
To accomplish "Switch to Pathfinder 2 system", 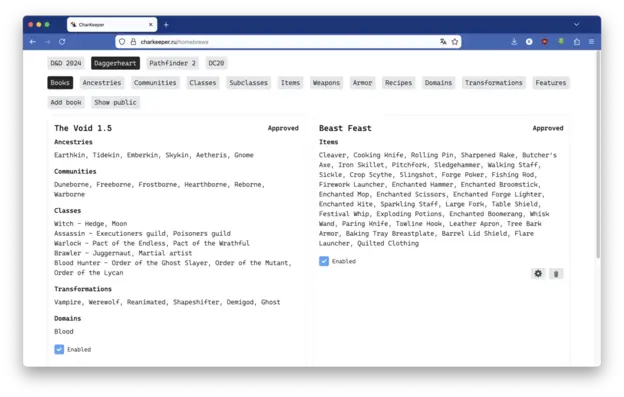I will click(x=172, y=63).
